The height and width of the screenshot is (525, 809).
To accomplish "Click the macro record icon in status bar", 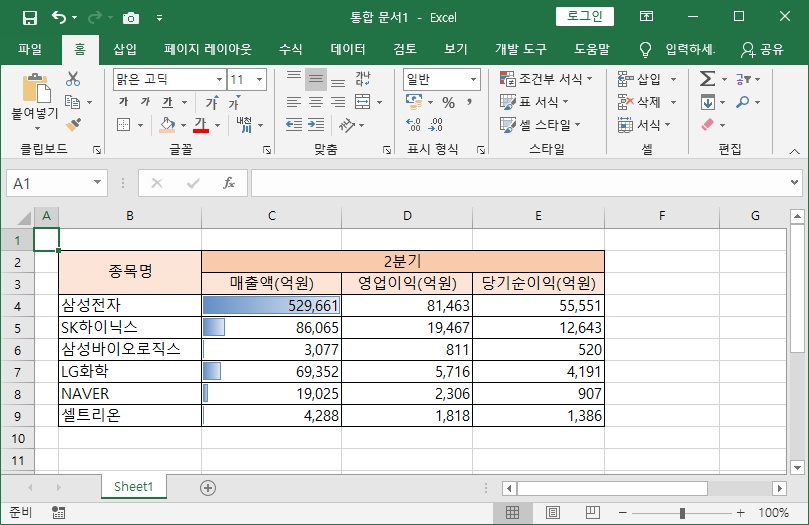I will pos(58,513).
